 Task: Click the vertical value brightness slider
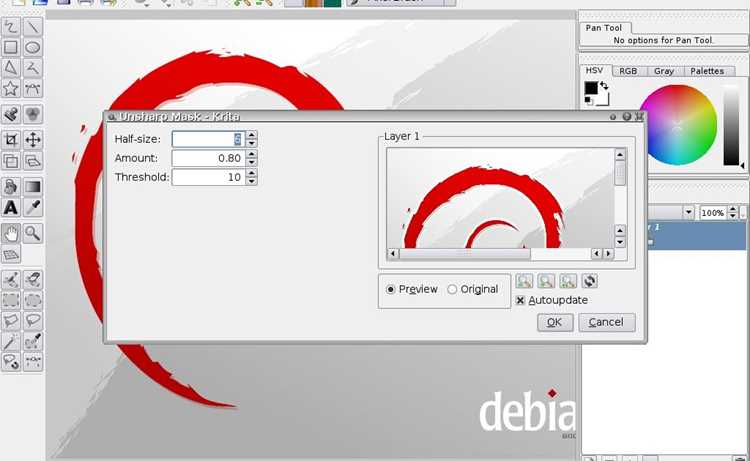(731, 125)
